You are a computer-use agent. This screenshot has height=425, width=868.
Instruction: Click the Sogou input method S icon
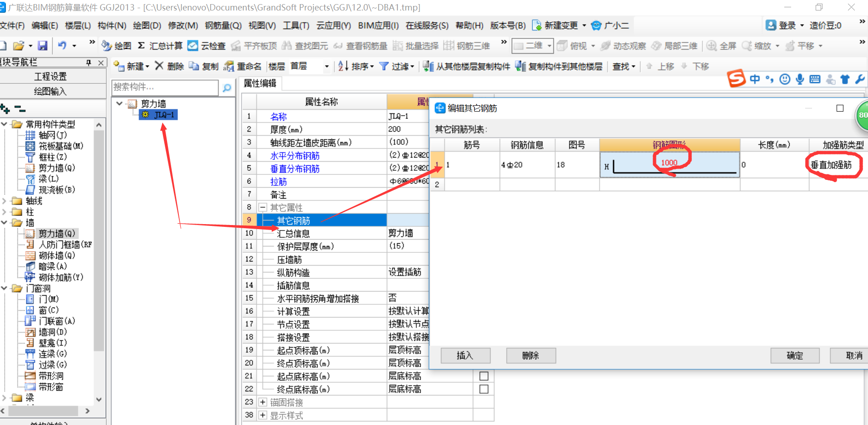(x=736, y=78)
